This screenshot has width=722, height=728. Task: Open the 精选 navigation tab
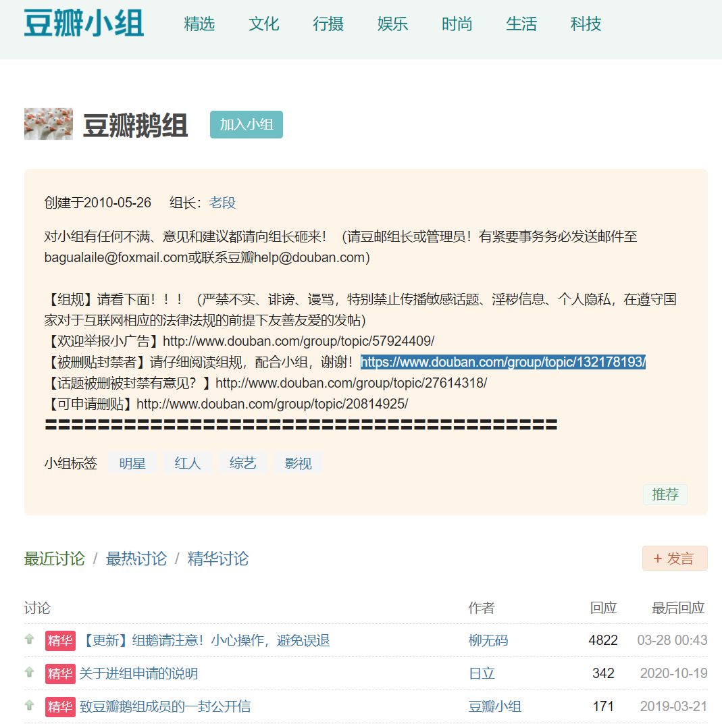pos(199,24)
